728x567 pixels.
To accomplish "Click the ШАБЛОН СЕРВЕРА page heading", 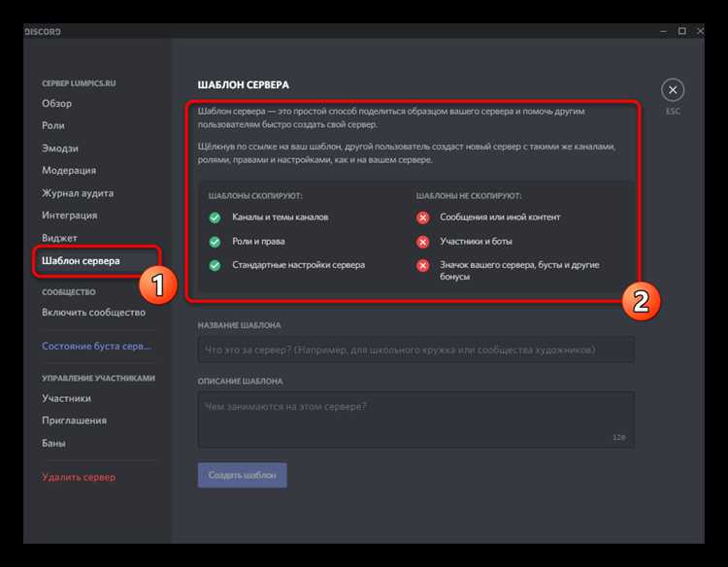I will point(244,85).
